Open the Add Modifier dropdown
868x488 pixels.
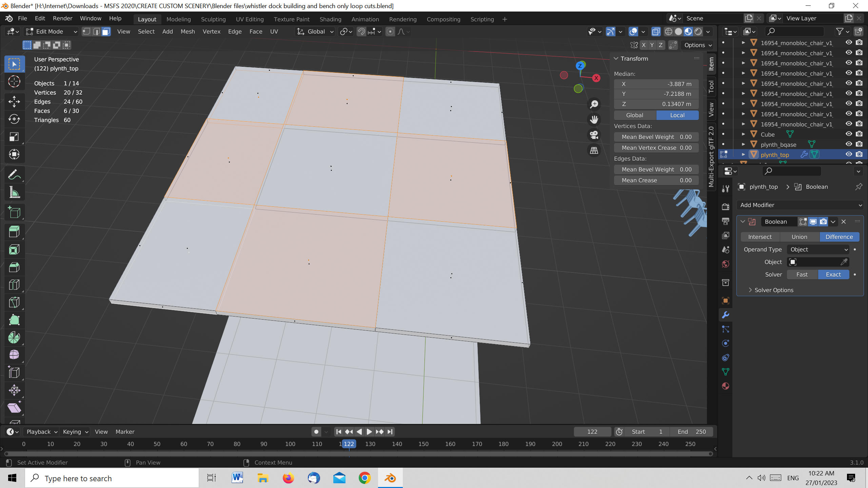(x=800, y=205)
